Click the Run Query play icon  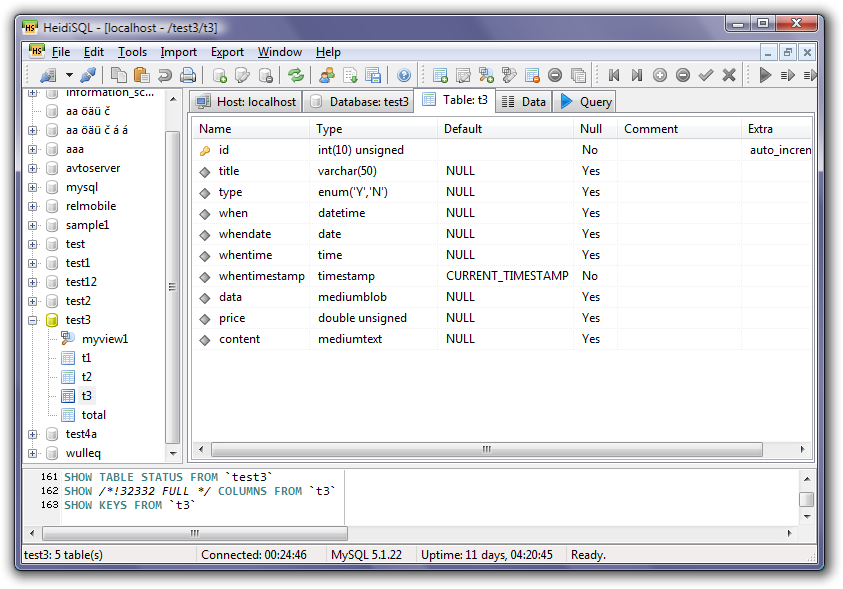765,75
